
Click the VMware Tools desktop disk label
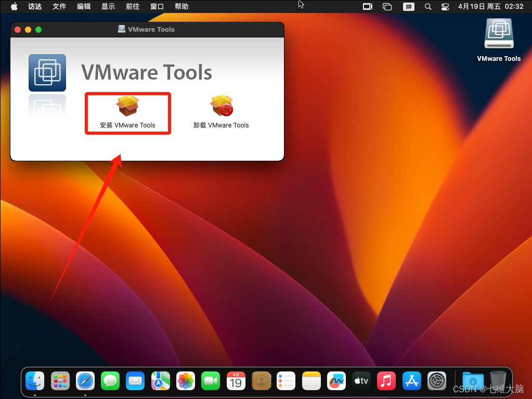point(499,59)
